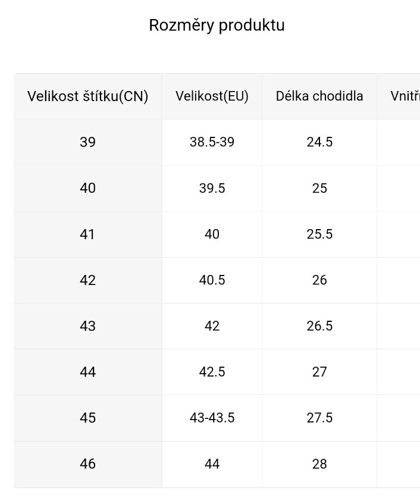Click CN label size 41 cell
The width and height of the screenshot is (420, 504).
coord(87,234)
